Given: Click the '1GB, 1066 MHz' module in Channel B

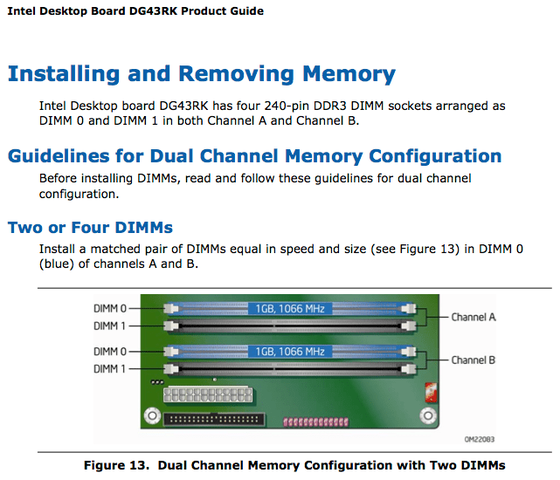Looking at the screenshot, I should click(x=290, y=352).
